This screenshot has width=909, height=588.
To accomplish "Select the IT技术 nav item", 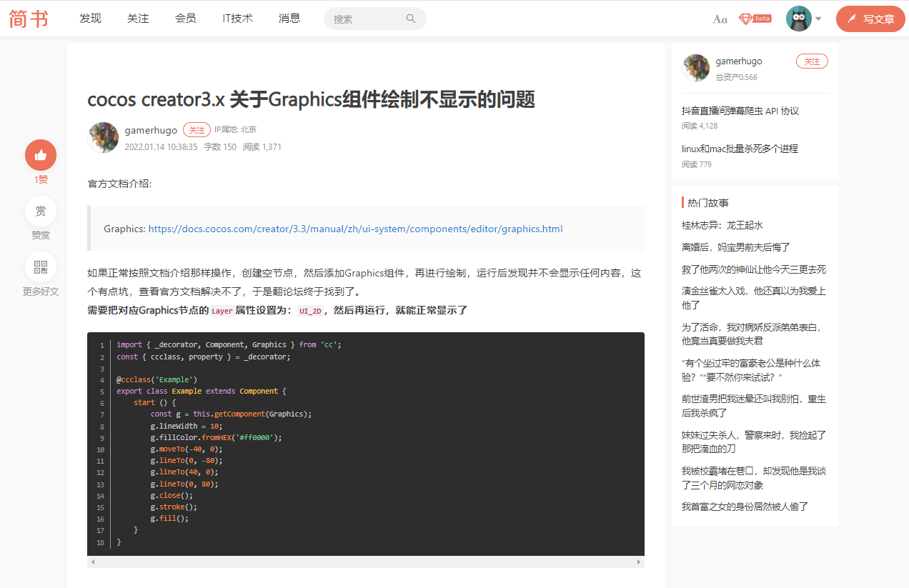I will click(x=237, y=19).
